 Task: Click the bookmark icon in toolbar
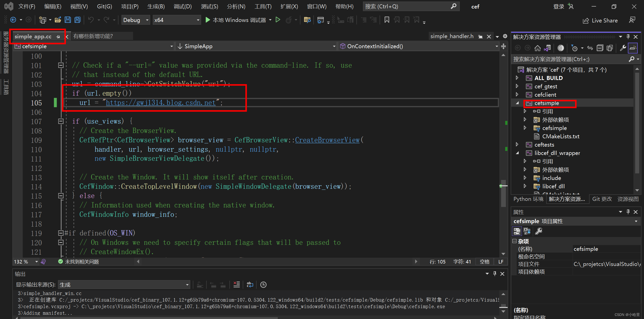click(387, 20)
